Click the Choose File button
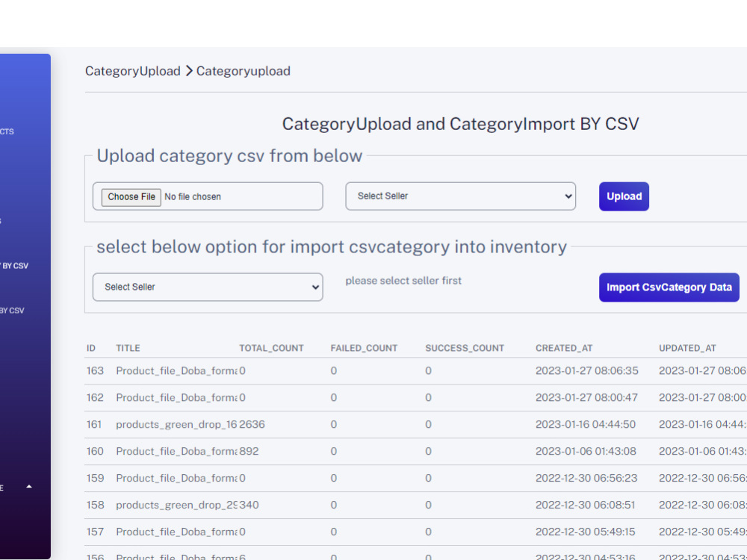 [x=131, y=196]
